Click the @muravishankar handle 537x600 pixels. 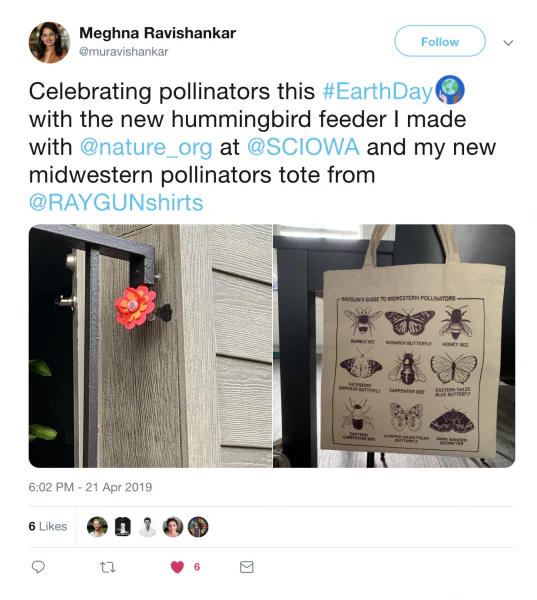tap(124, 52)
